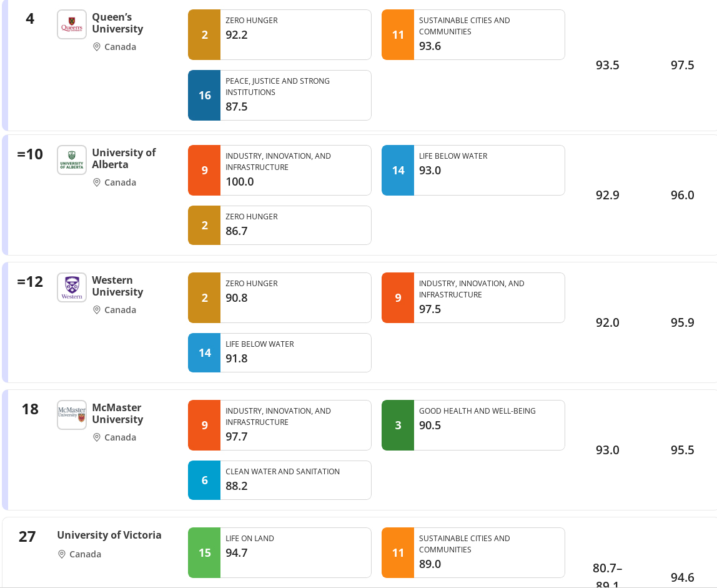Select Clean Water and Sanitation 88.2 card
The height and width of the screenshot is (588, 717).
click(279, 480)
